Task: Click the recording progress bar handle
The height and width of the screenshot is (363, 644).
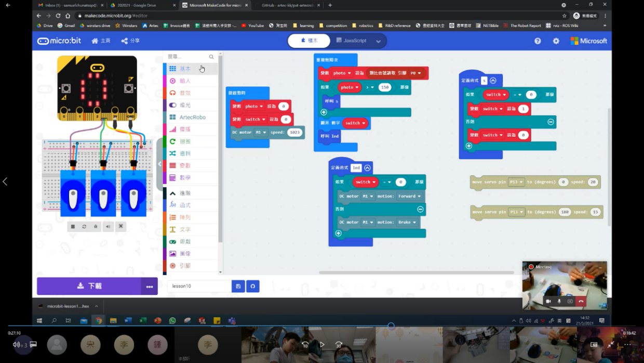Action: [x=391, y=326]
